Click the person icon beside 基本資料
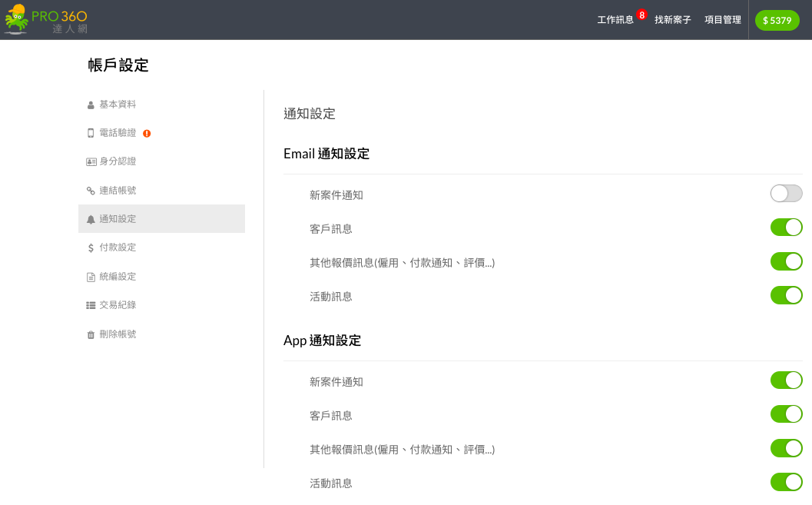This screenshot has width=812, height=505. (x=91, y=105)
